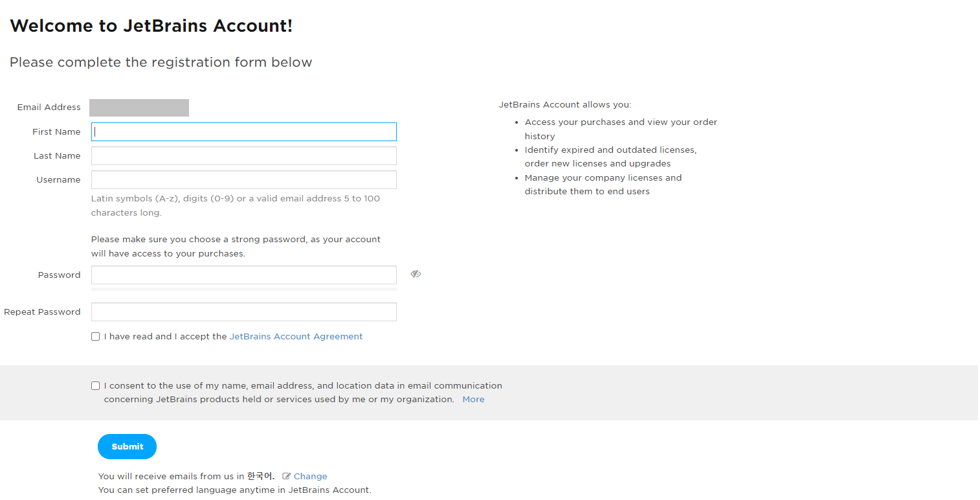The height and width of the screenshot is (500, 980).
Task: Check the email communication consent box
Action: [x=96, y=385]
